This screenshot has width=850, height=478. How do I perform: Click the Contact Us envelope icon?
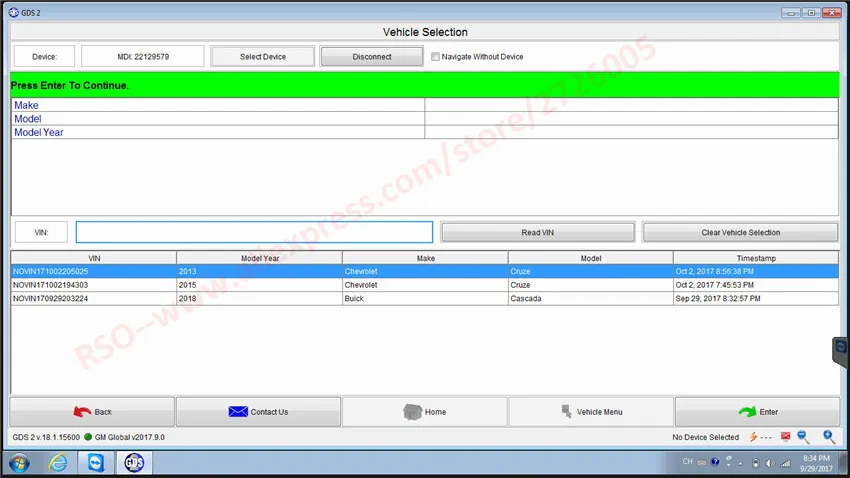238,412
